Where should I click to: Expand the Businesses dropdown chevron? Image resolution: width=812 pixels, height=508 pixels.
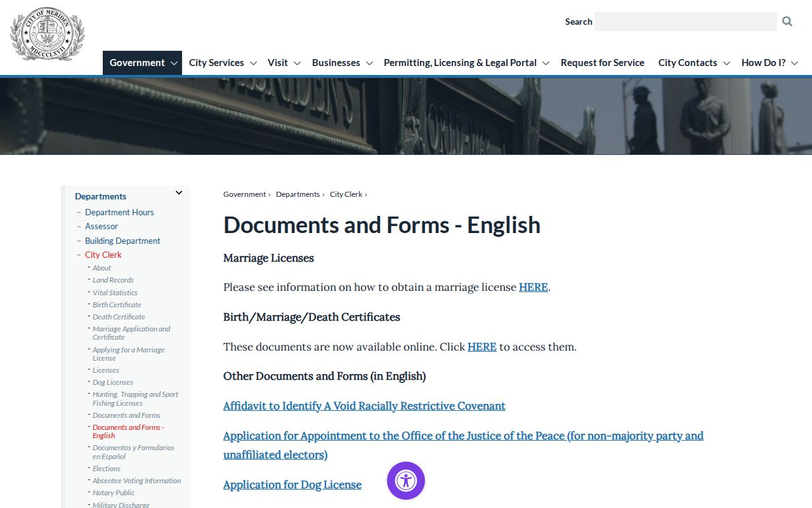(369, 63)
